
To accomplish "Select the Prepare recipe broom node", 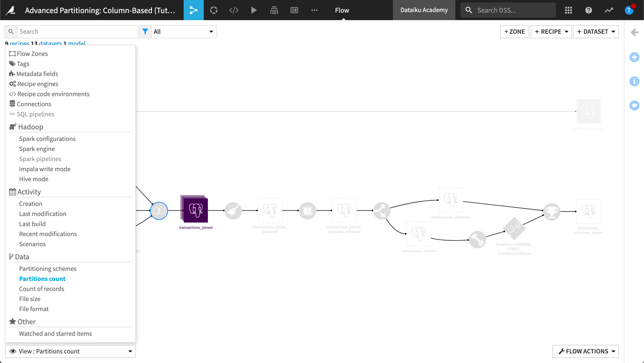I will 233,211.
